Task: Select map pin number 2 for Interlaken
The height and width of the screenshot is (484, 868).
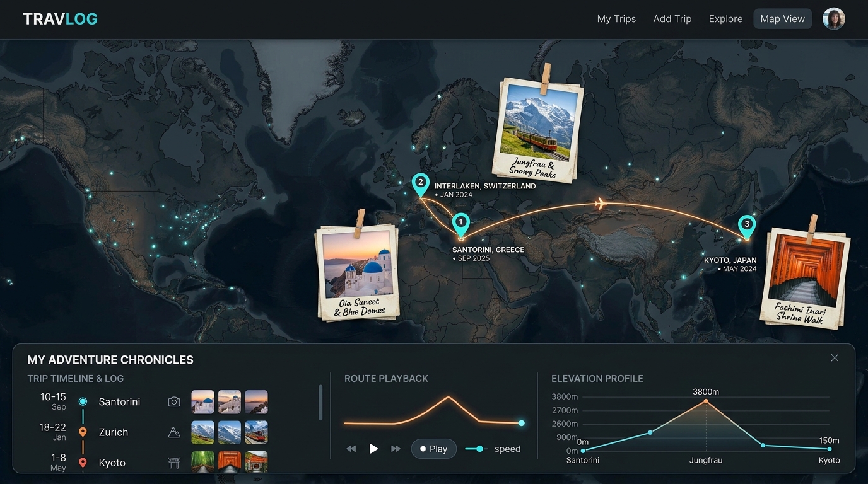Action: coord(420,185)
